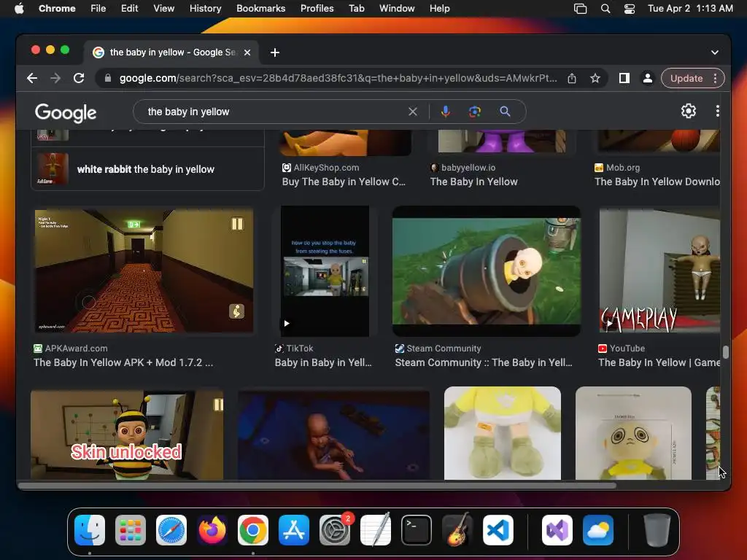
Task: Click the horizontal scrollbar at window bottom
Action: point(317,486)
